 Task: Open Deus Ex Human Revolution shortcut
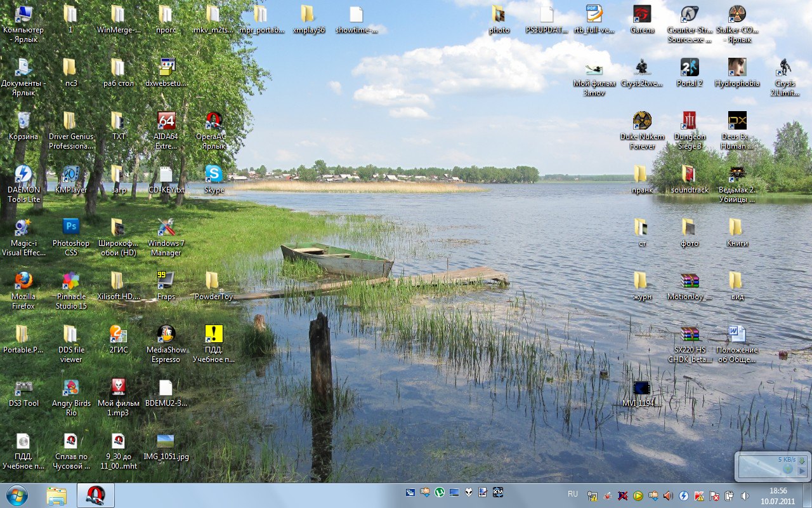[x=737, y=131]
